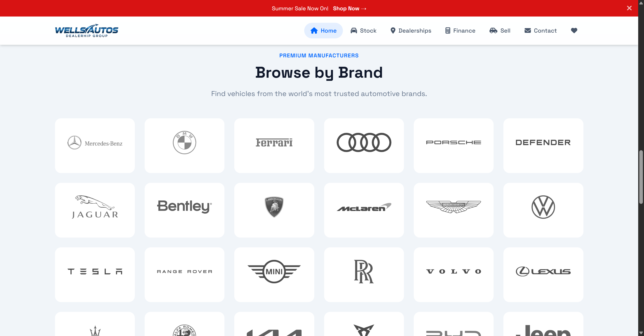Select the Tesla brand card
Viewport: 644px width, 336px height.
point(95,275)
